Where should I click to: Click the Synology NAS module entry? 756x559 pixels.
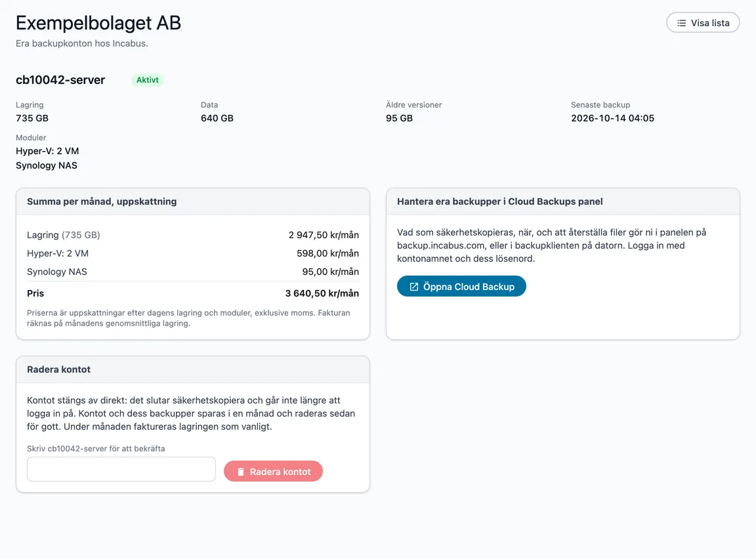(x=47, y=165)
